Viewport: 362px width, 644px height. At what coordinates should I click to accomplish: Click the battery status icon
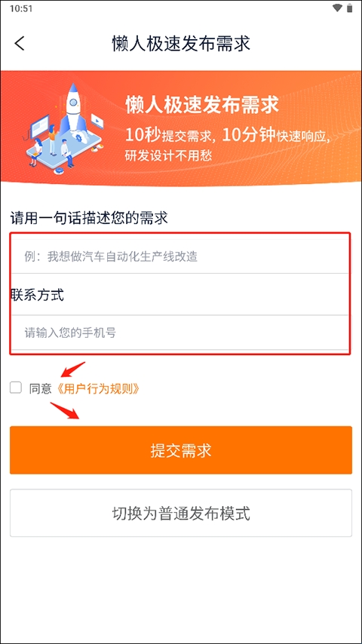(350, 8)
